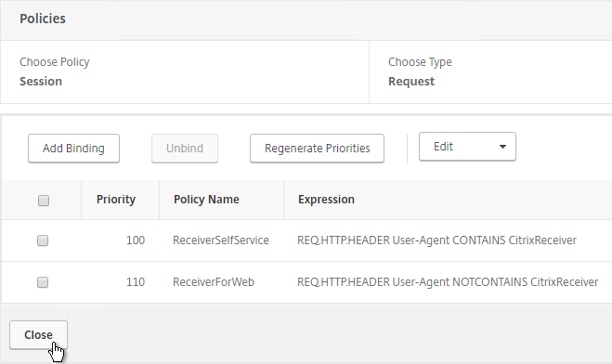Check the ReceiverSelfService row checkbox
The width and height of the screenshot is (612, 364).
tap(43, 240)
